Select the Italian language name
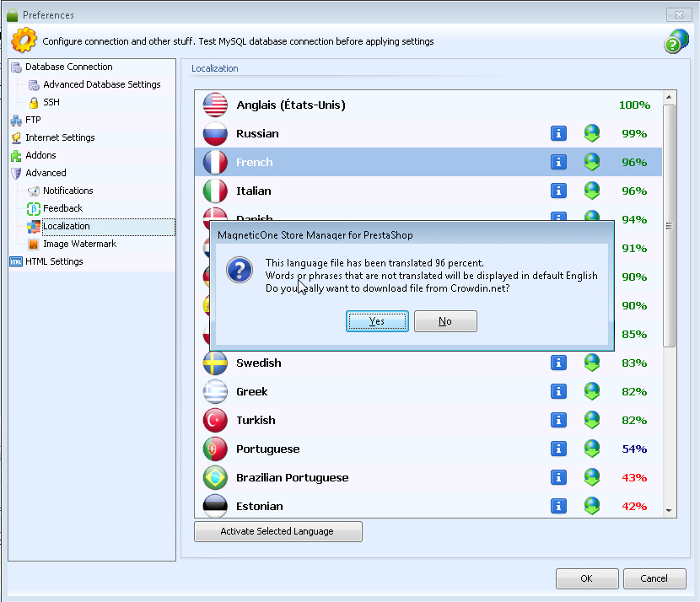The width and height of the screenshot is (700, 602). click(254, 191)
